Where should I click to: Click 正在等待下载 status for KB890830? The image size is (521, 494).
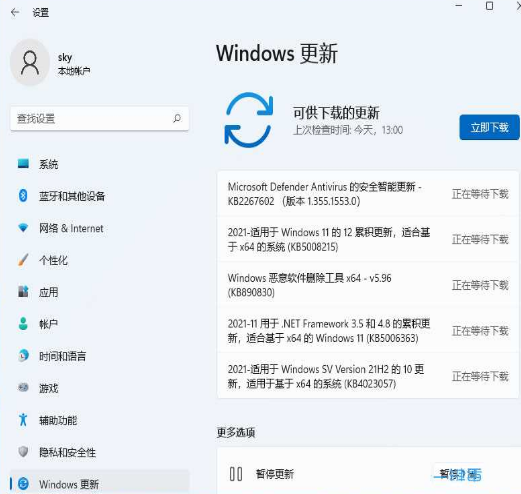480,285
